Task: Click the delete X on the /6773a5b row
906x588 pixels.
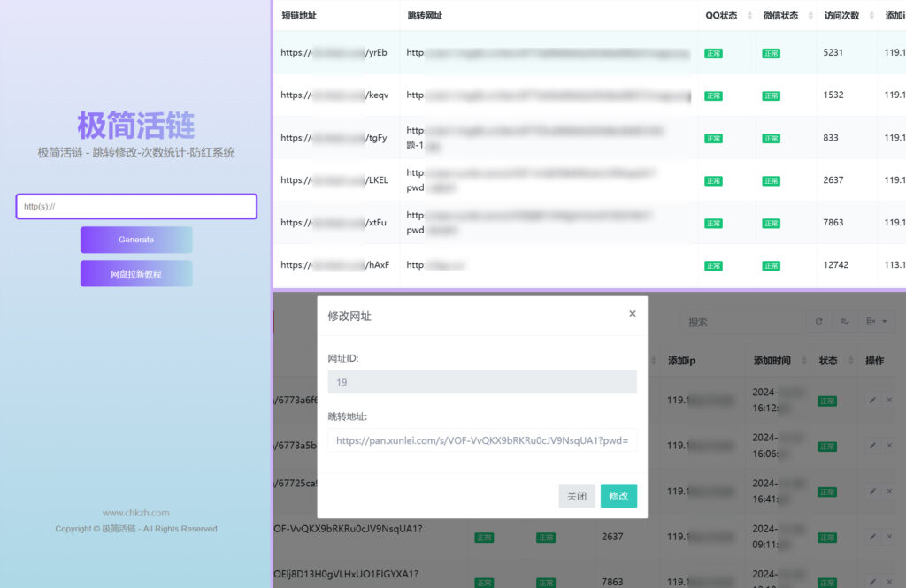Action: tap(889, 446)
